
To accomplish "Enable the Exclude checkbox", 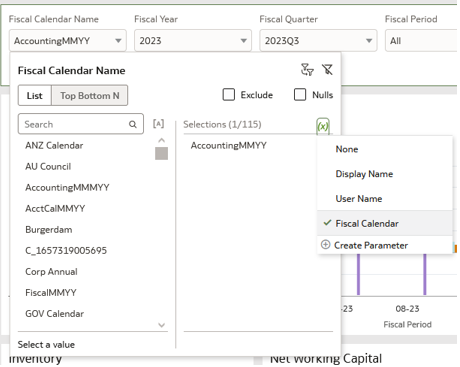I will 229,95.
